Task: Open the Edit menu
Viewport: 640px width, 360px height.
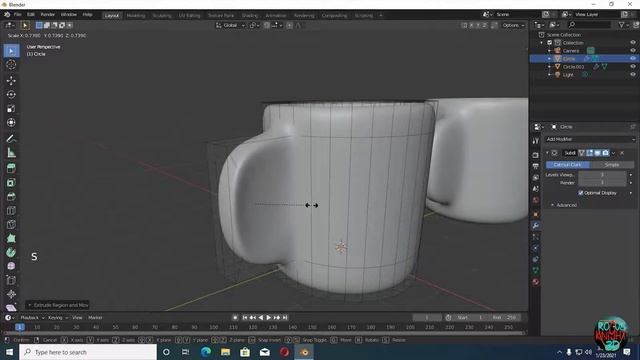Action: pyautogui.click(x=31, y=15)
